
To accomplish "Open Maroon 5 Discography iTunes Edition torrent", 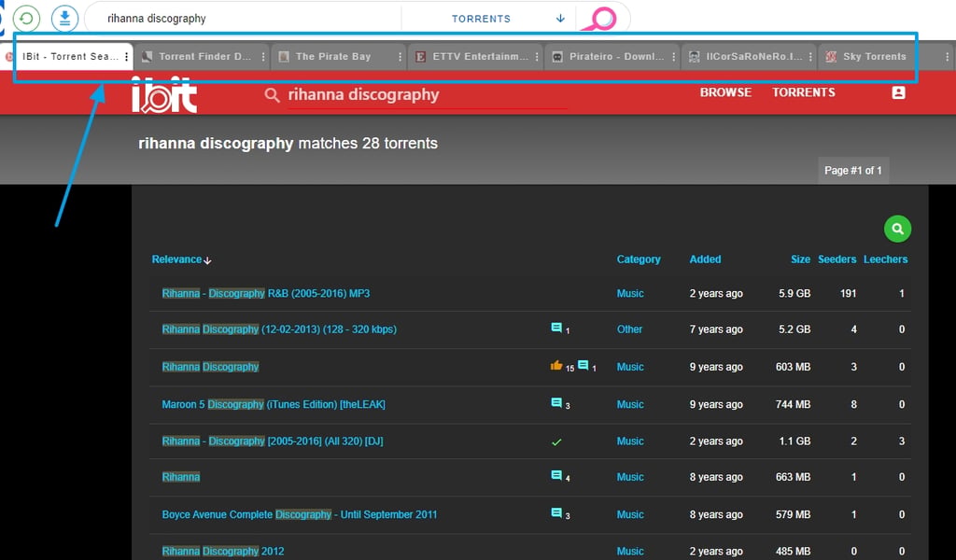I will click(x=274, y=405).
